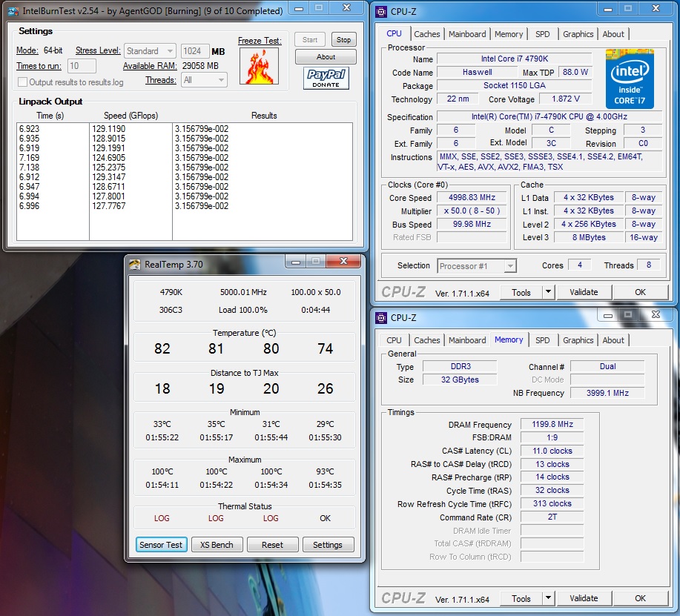Click the 82 core temperature reading
The image size is (680, 616).
[162, 348]
